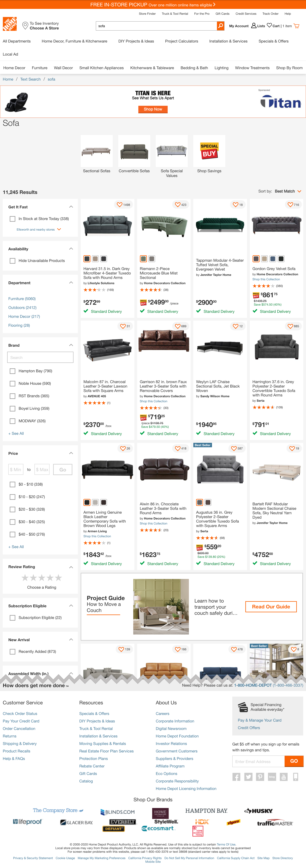Screen dimensions: 306x868
Task: Click the YouTube icon in the footer
Action: [284, 777]
